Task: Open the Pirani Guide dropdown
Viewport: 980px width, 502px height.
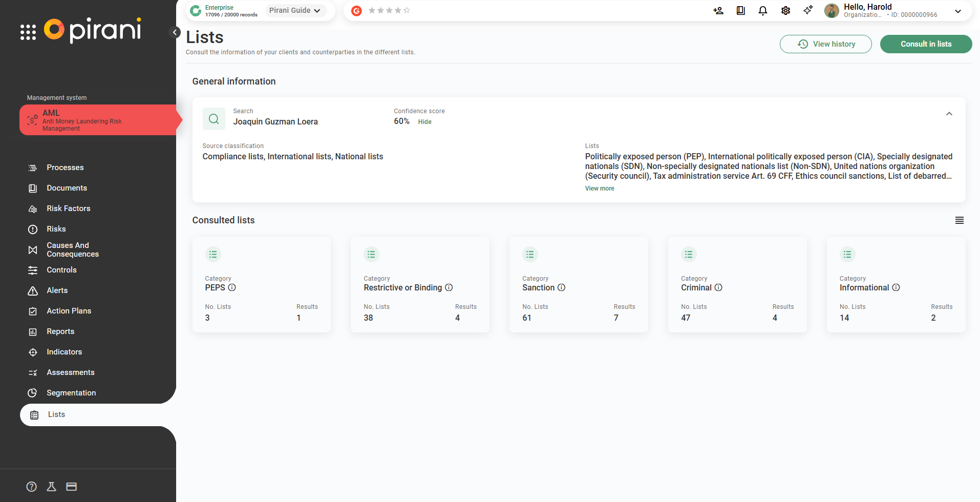Action: [x=295, y=10]
